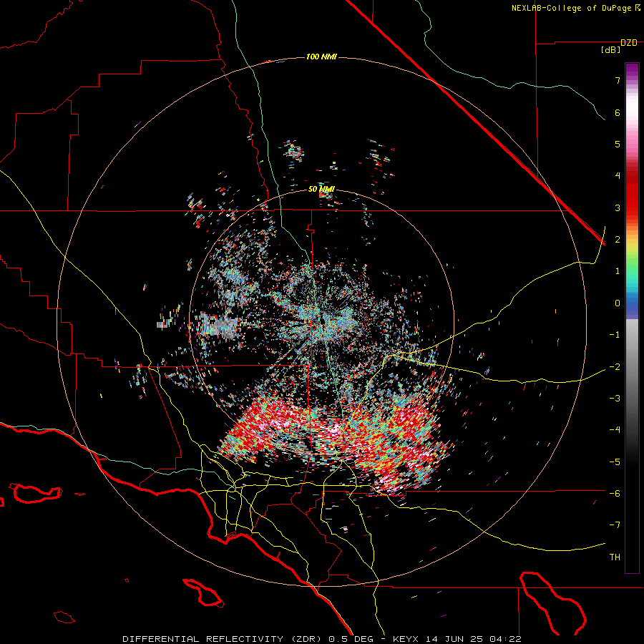Click the '4' value on the color scale
This screenshot has height=644, width=644.
point(618,176)
